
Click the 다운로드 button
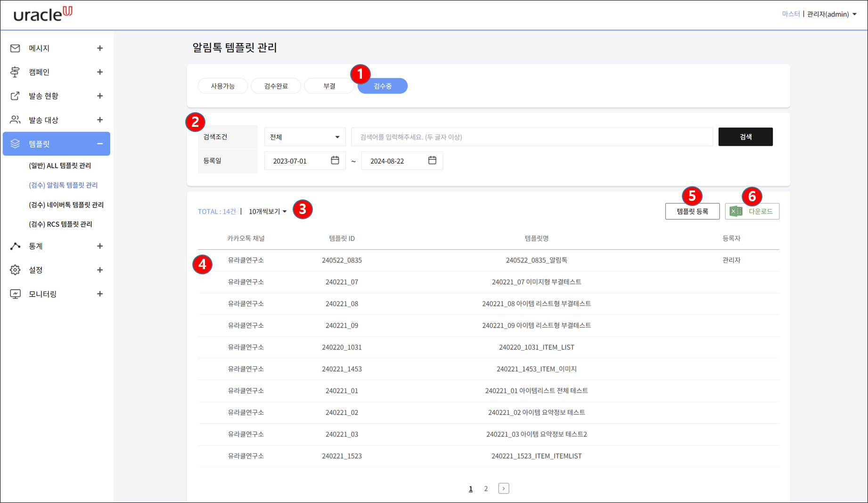(x=752, y=211)
